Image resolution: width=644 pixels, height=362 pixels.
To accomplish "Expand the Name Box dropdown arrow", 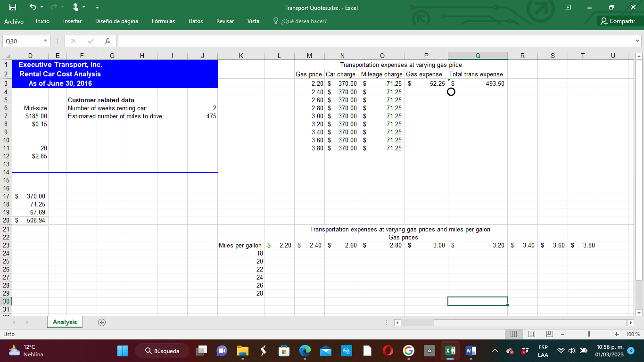I will pos(46,41).
